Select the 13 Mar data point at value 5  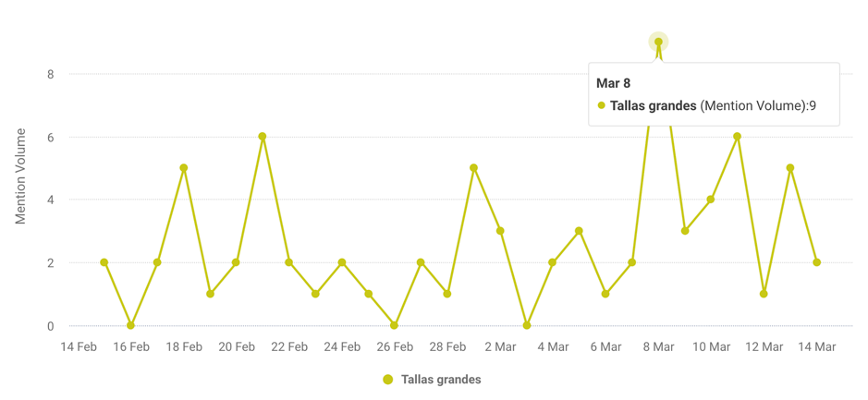pos(790,168)
